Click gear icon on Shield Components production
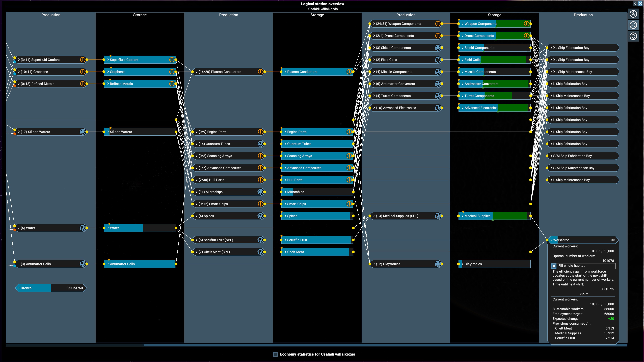The image size is (644, 362). (x=438, y=48)
